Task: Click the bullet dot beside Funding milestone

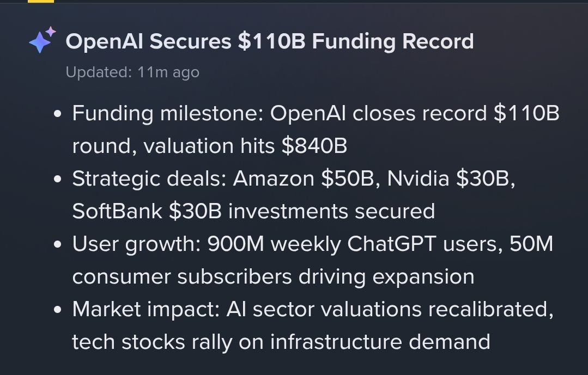Action: pyautogui.click(x=57, y=114)
